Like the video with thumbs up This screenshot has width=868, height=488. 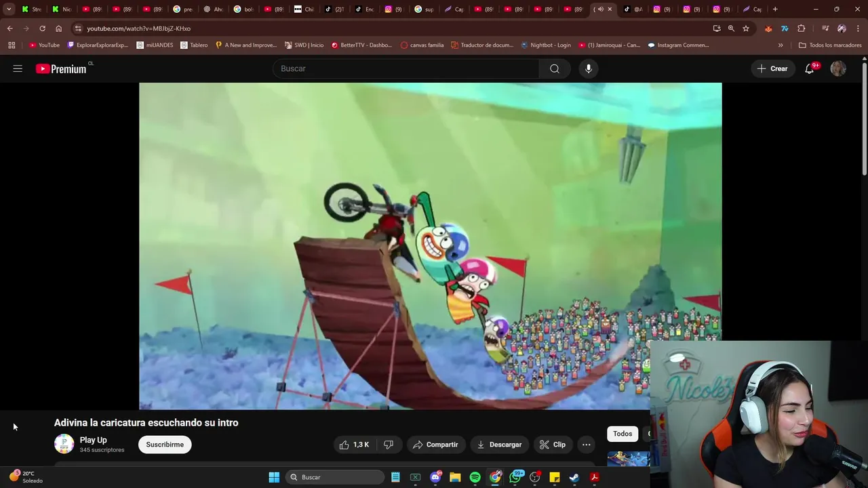tap(355, 445)
